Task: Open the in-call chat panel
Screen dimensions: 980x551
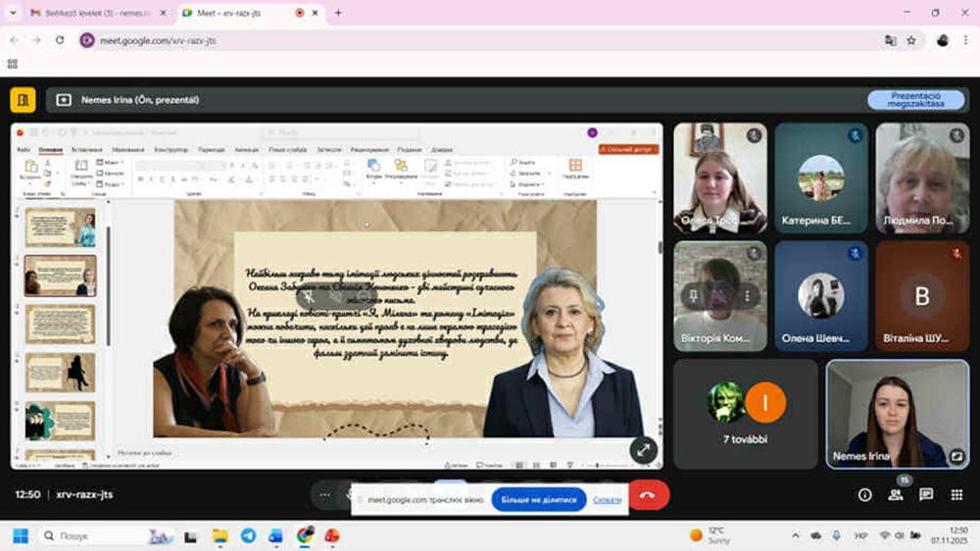Action: (925, 495)
